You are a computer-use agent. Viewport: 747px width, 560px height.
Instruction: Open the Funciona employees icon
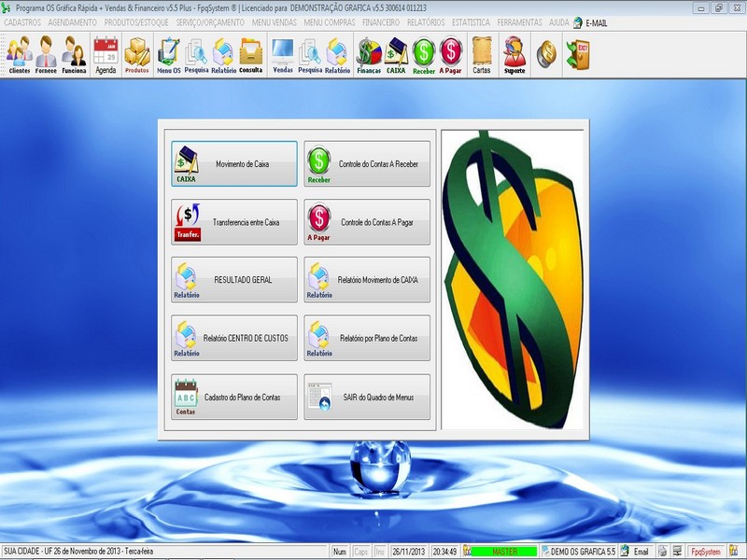click(x=74, y=55)
